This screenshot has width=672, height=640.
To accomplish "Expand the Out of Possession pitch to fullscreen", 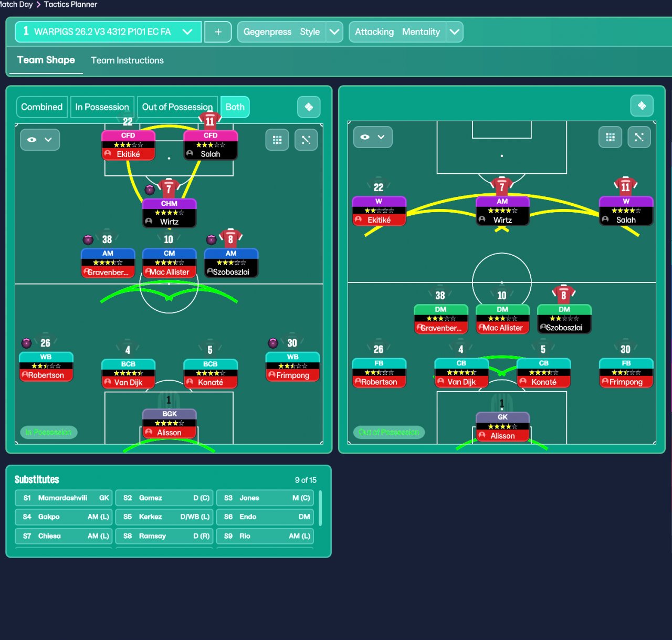I will coord(639,137).
